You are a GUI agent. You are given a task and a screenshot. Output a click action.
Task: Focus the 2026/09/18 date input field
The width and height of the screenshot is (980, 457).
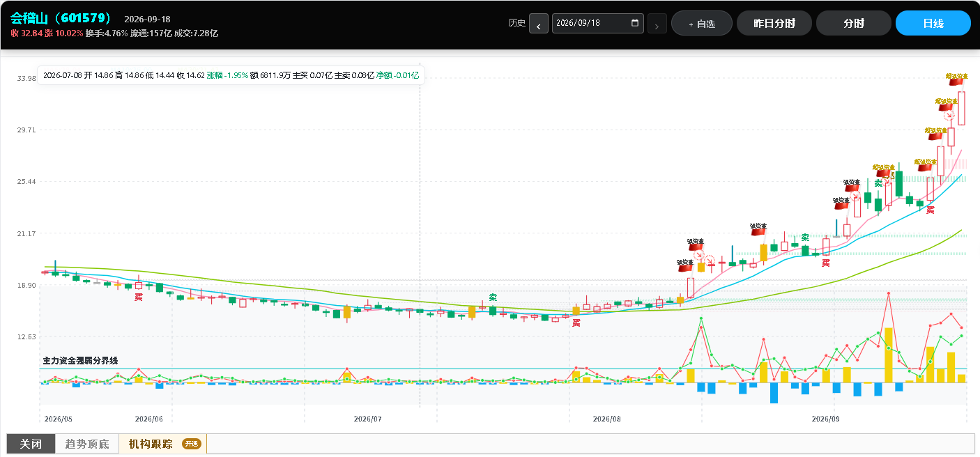click(597, 23)
